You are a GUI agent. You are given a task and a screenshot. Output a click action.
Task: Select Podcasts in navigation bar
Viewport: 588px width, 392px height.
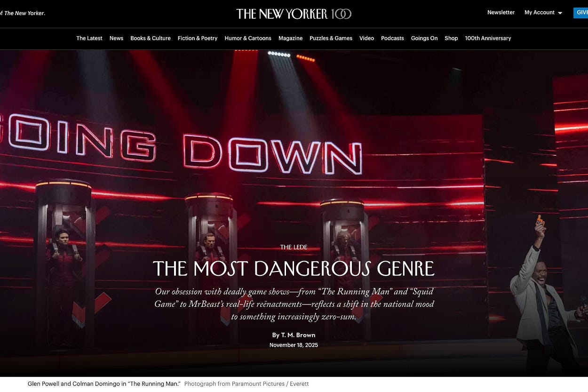coord(392,38)
